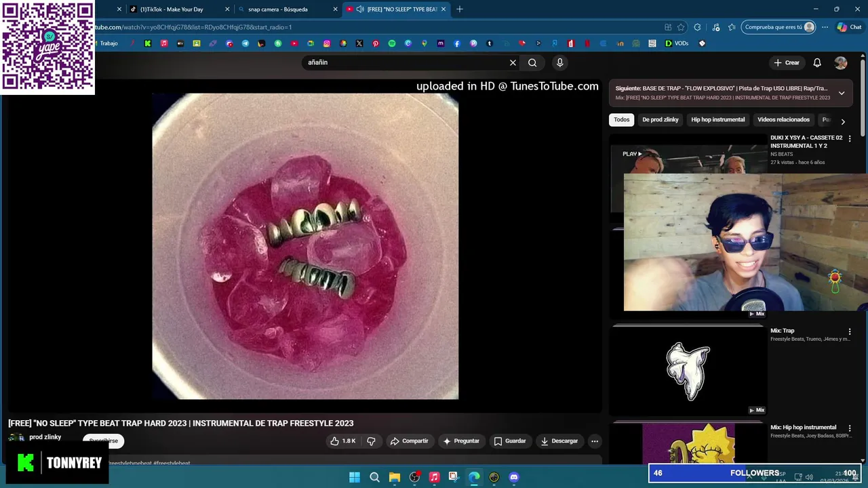Screen dimensions: 868x488
Task: Mute audio on the NO SLEEP tab
Action: (x=360, y=9)
